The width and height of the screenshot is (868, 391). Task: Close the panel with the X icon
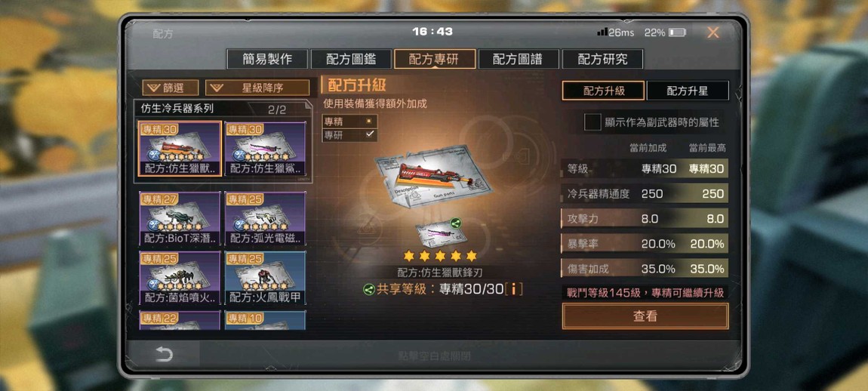(713, 32)
